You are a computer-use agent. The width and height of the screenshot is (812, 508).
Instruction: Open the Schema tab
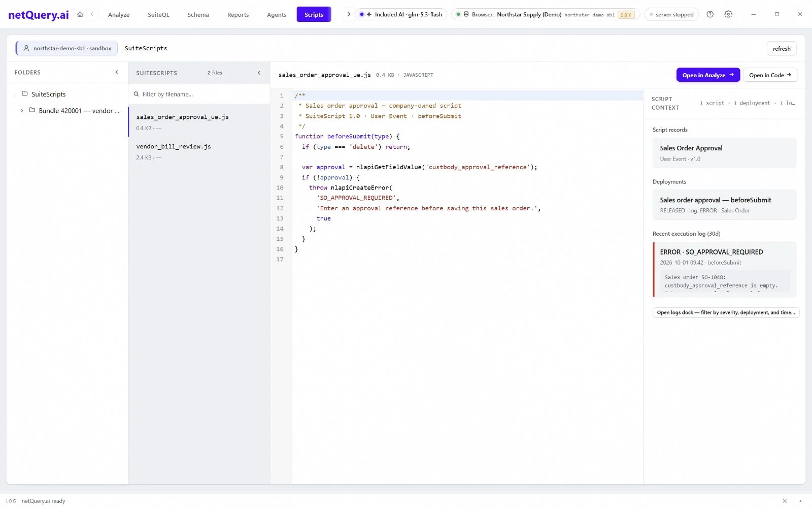click(x=198, y=15)
